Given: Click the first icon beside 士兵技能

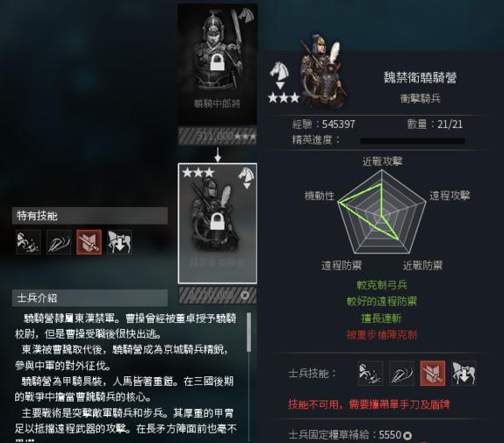Looking at the screenshot, I should [x=371, y=374].
